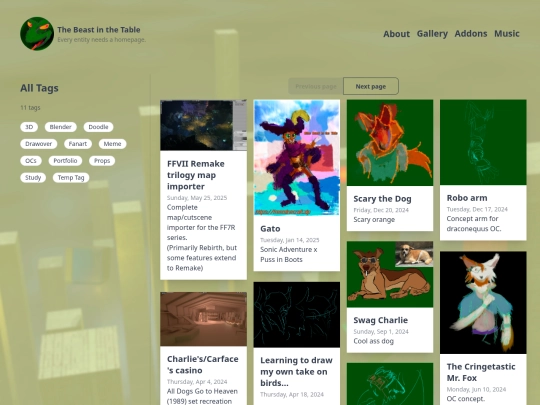Filter by the Doodle tag

click(98, 127)
